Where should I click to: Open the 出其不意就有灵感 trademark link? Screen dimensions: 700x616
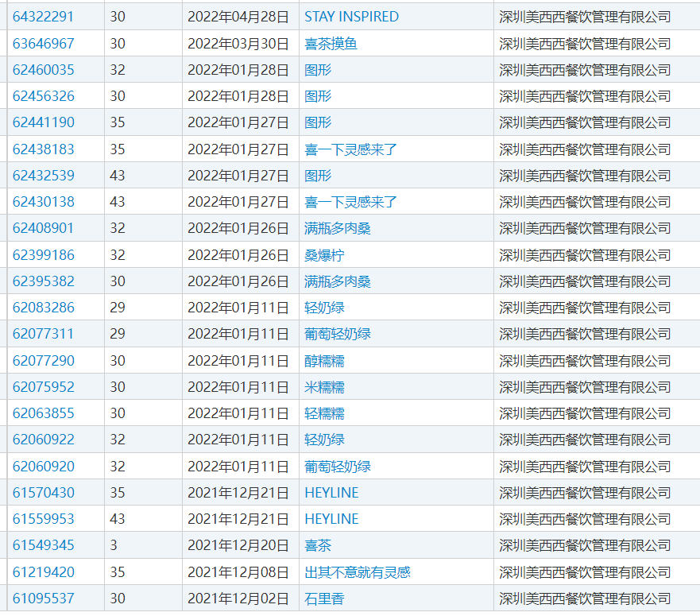357,572
